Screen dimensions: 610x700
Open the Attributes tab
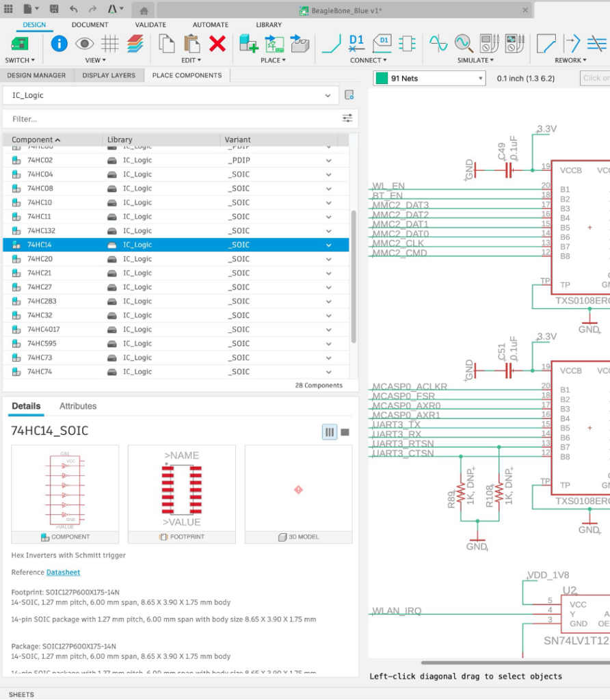coord(78,406)
